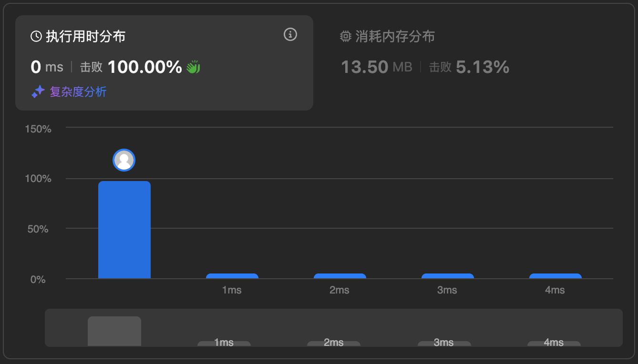Click the large gray bar in range navigator
This screenshot has height=364, width=638.
pos(114,331)
